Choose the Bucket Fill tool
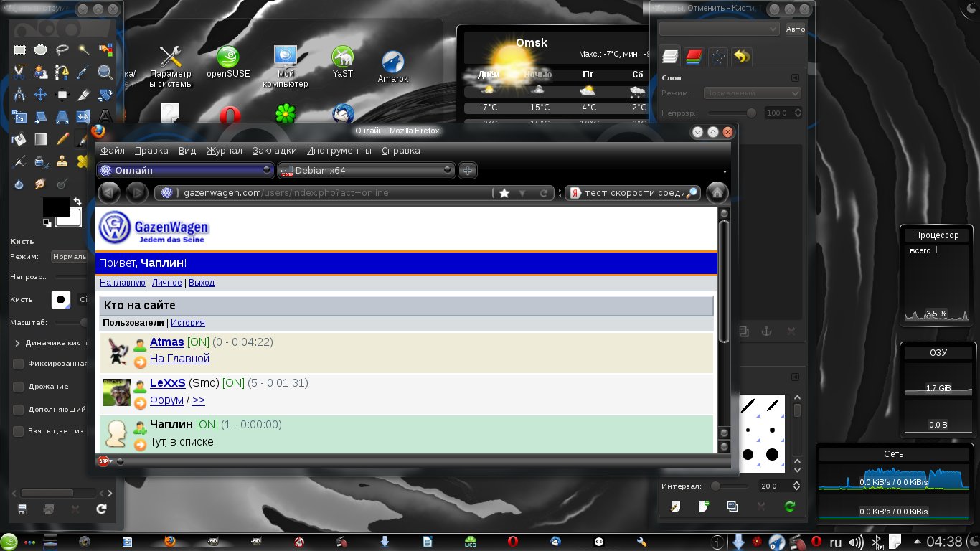 [x=19, y=138]
